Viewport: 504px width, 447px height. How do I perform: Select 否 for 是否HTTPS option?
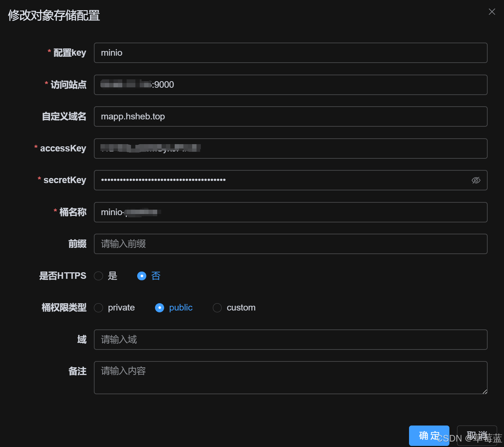pos(142,276)
